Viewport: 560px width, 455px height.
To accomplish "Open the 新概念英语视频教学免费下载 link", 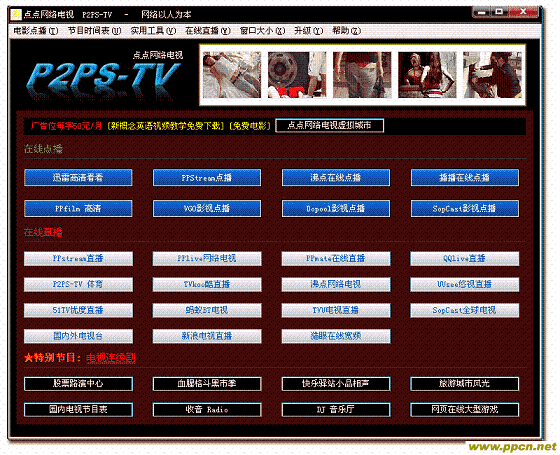I will 167,126.
